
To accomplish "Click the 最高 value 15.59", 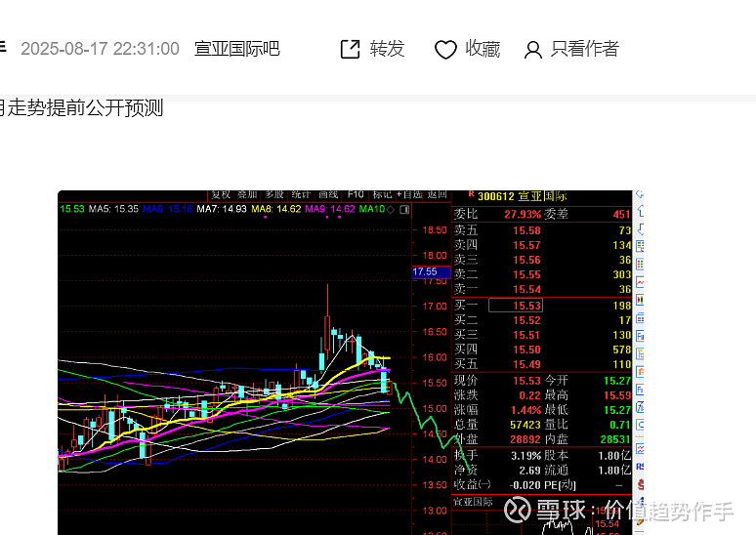I will pos(617,395).
